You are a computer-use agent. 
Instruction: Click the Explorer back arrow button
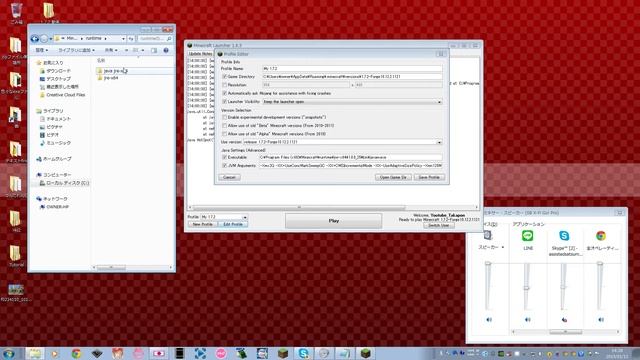coord(35,39)
